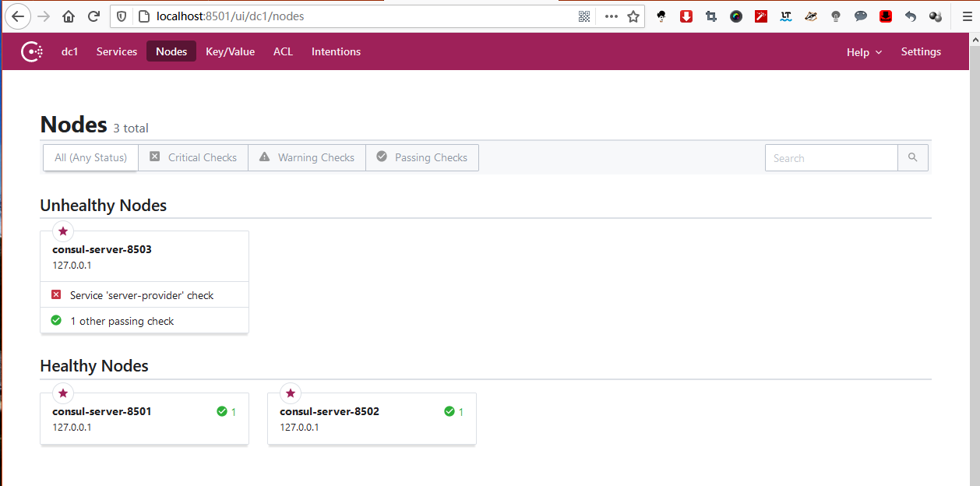Select the All (Any Status) filter
The width and height of the screenshot is (980, 486).
[90, 157]
